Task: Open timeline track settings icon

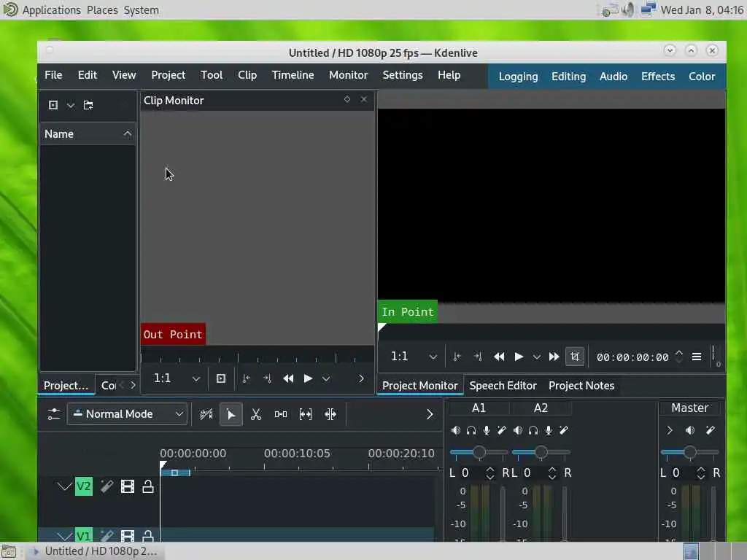Action: click(x=54, y=414)
